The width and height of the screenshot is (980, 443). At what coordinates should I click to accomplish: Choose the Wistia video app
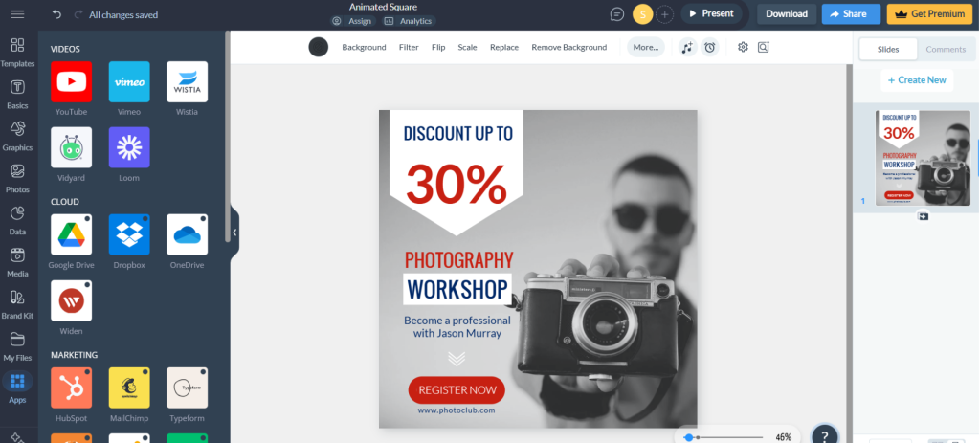[x=187, y=82]
